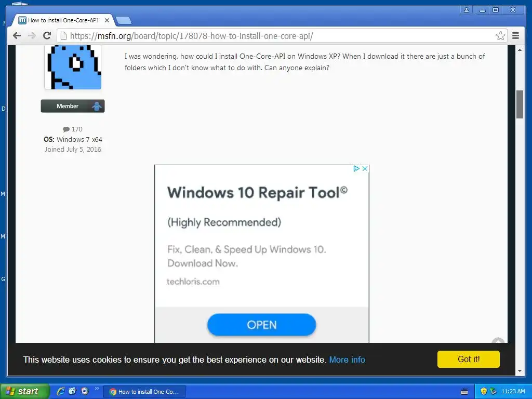Expand the quick launch chevron
Image resolution: width=532 pixels, height=399 pixels.
(97, 389)
